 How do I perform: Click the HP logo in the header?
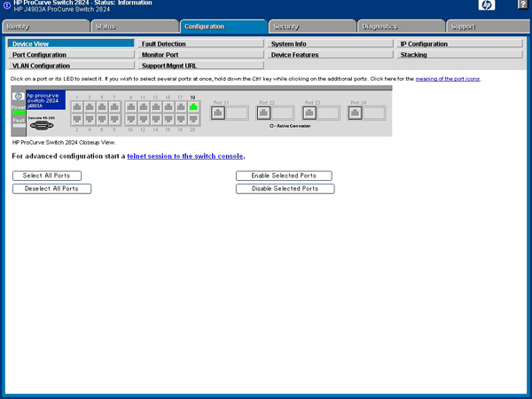pyautogui.click(x=487, y=4)
